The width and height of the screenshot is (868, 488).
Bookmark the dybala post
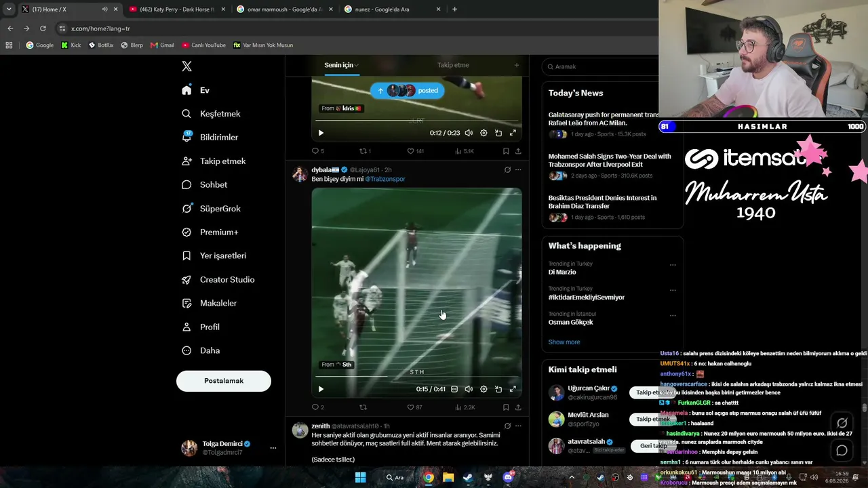pyautogui.click(x=506, y=407)
